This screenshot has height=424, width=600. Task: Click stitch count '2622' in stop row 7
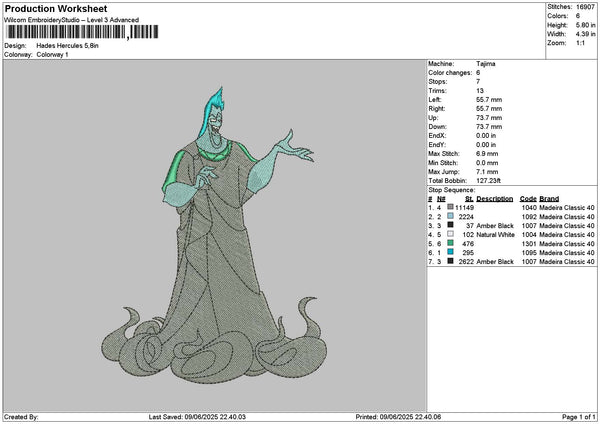(x=464, y=262)
